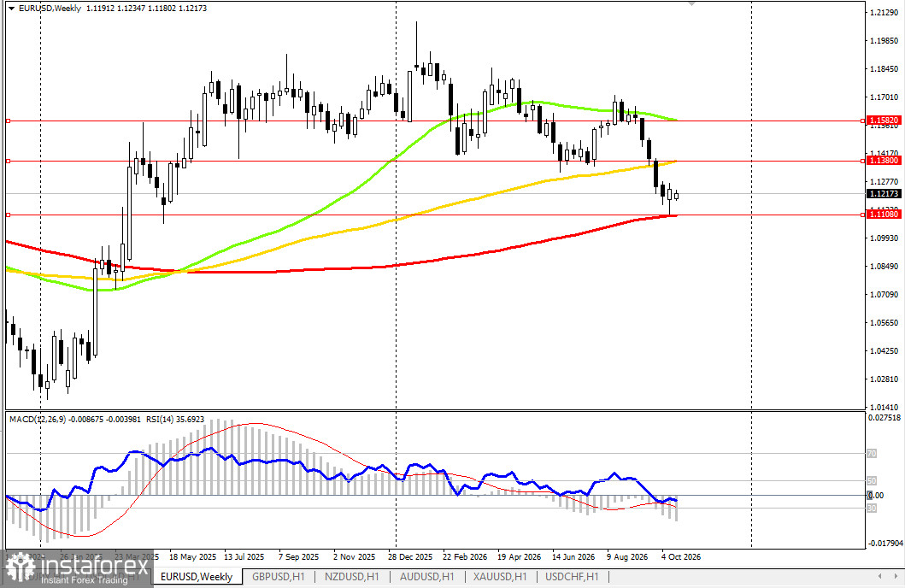
Task: Click the RSI level 70 label
Action: pyautogui.click(x=872, y=454)
